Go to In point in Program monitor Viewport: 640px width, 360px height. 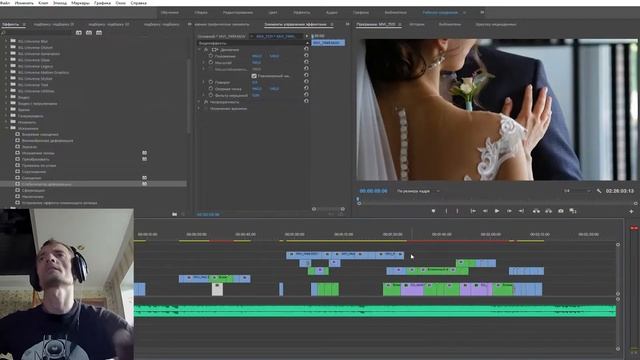(x=473, y=211)
